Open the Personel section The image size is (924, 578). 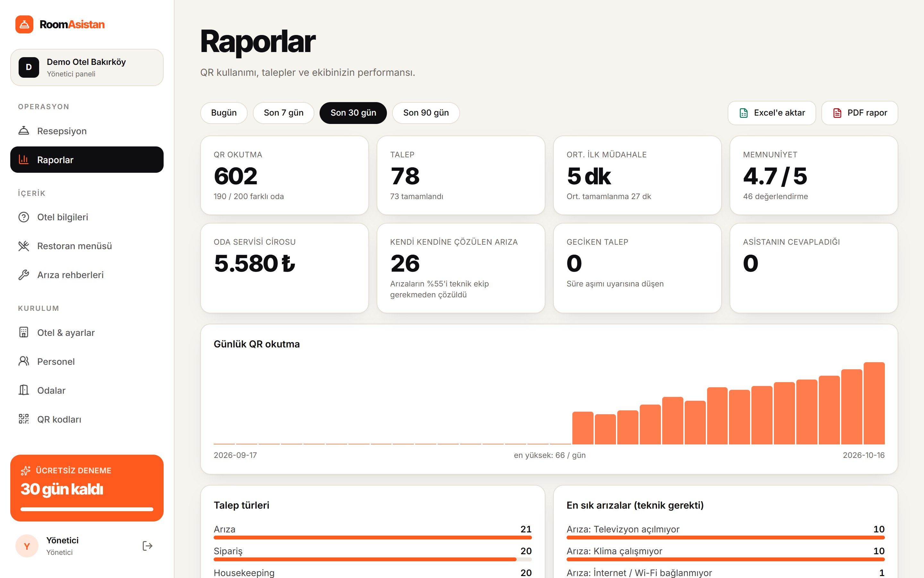(x=87, y=361)
